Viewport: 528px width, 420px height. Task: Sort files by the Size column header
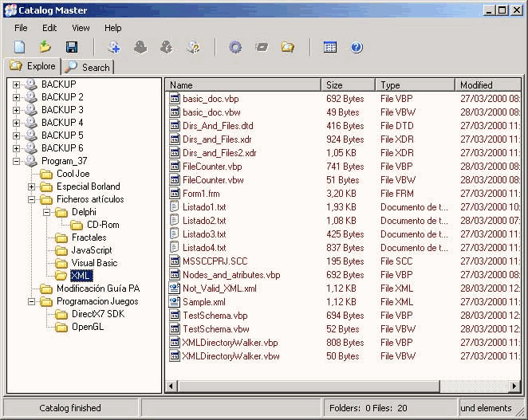[x=349, y=84]
